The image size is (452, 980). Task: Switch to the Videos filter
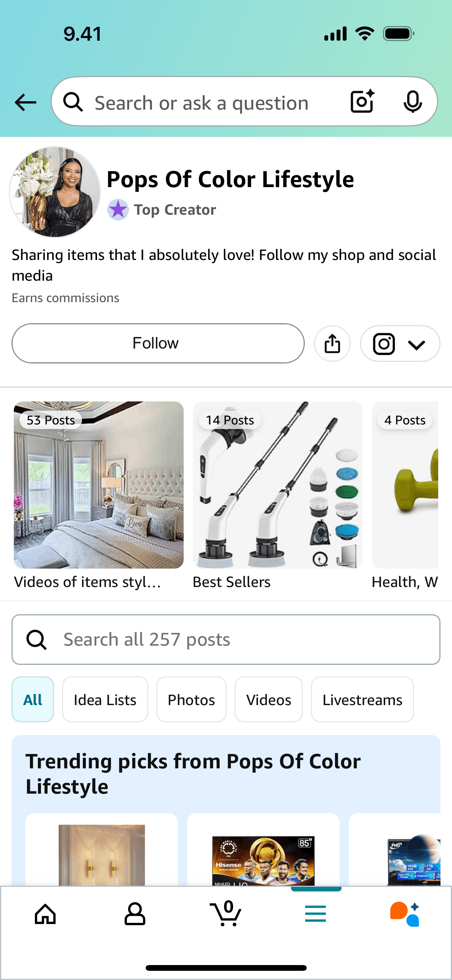[x=268, y=700]
